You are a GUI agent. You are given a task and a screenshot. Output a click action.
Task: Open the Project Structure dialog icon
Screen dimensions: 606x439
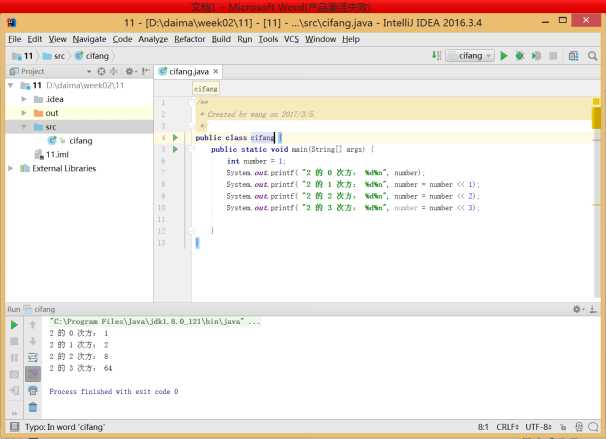573,56
